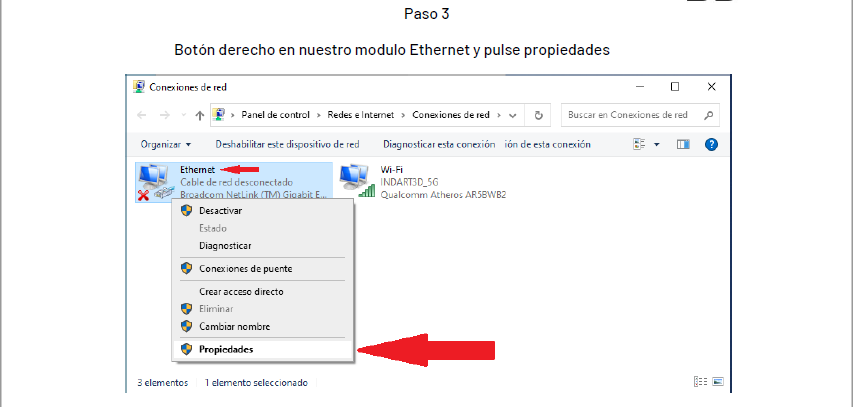This screenshot has height=407, width=853.
Task: Click Diagnosticar esta conexión in toolbar
Action: [439, 145]
